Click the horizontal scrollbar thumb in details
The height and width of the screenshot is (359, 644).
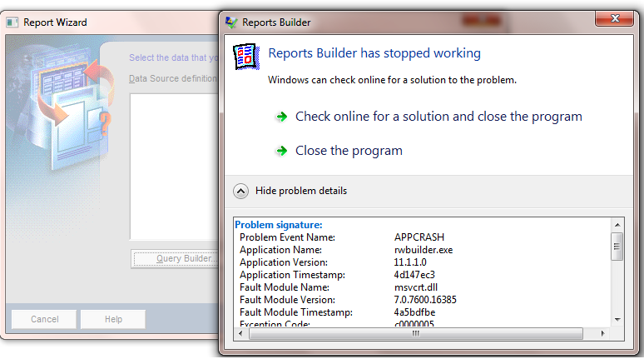416,333
